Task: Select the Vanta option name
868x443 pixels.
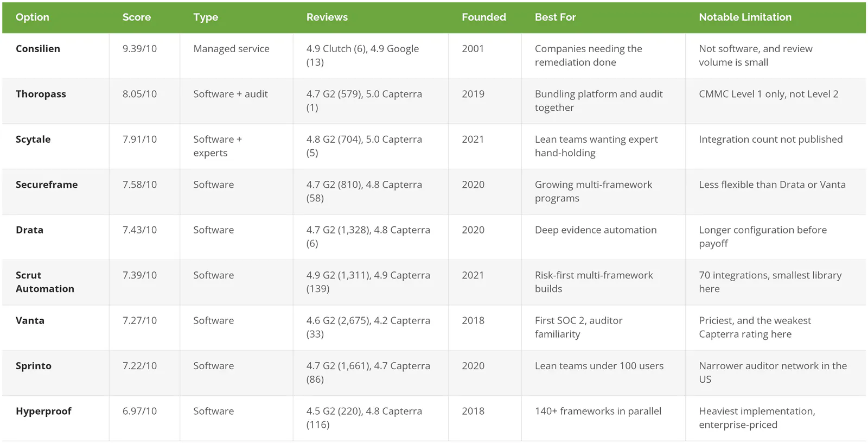Action: tap(30, 321)
